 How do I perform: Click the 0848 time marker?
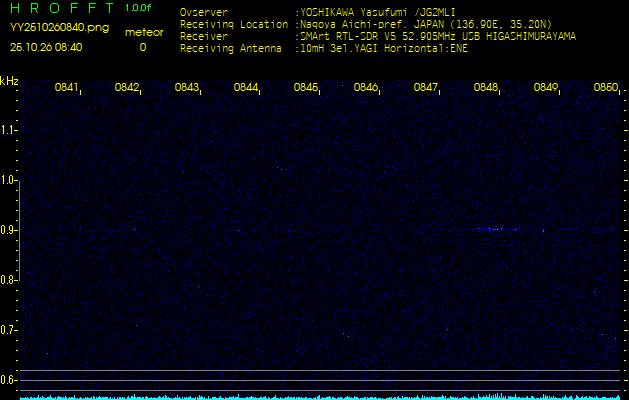point(485,87)
